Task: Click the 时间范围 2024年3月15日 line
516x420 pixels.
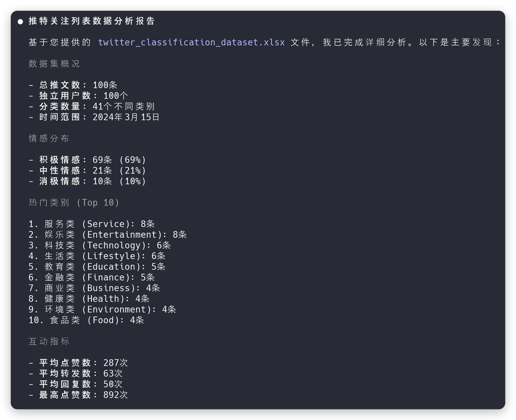Action: [94, 117]
